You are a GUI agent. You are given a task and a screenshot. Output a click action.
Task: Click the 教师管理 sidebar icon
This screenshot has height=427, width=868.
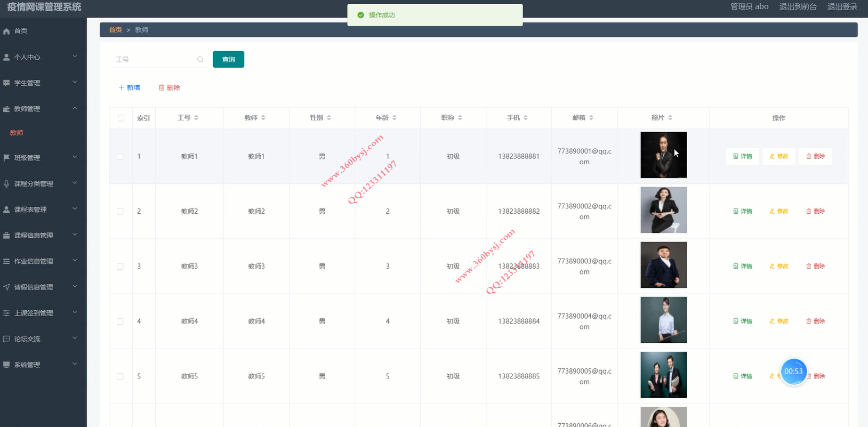pyautogui.click(x=6, y=109)
